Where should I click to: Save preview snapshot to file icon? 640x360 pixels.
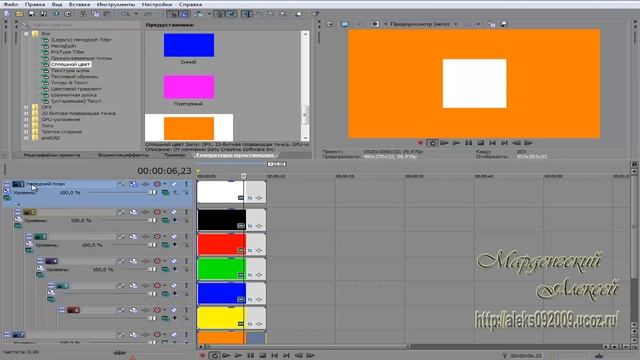[504, 24]
